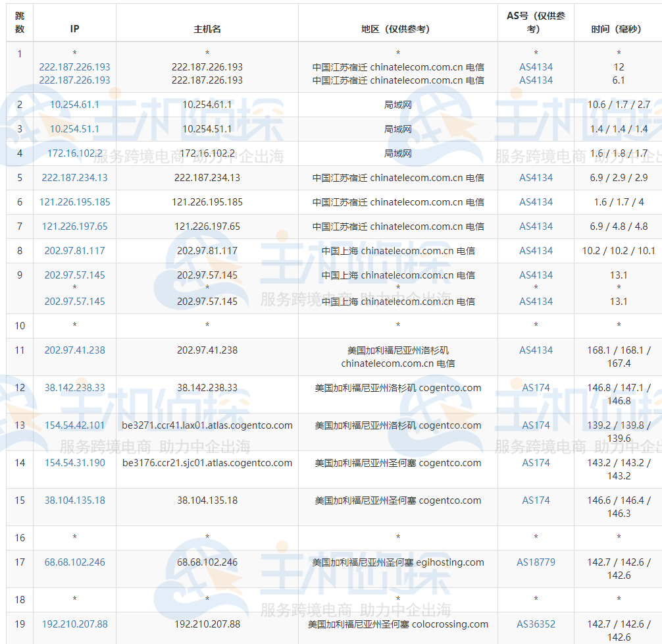Click IP link 202.97.41.238 on hop 11

click(74, 350)
